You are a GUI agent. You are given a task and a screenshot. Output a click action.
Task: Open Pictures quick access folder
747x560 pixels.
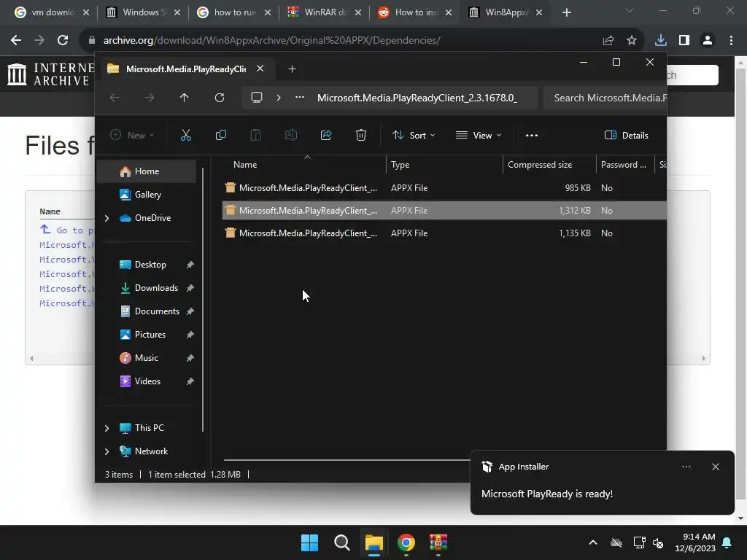tap(150, 334)
